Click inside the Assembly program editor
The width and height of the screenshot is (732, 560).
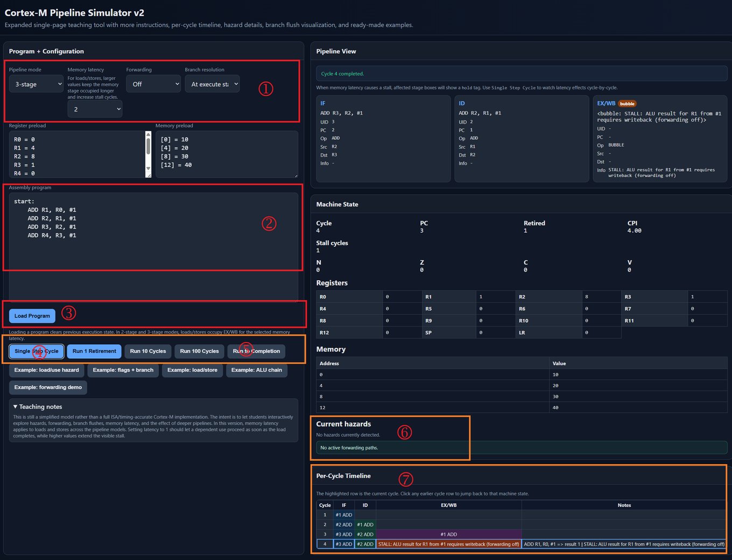(153, 246)
